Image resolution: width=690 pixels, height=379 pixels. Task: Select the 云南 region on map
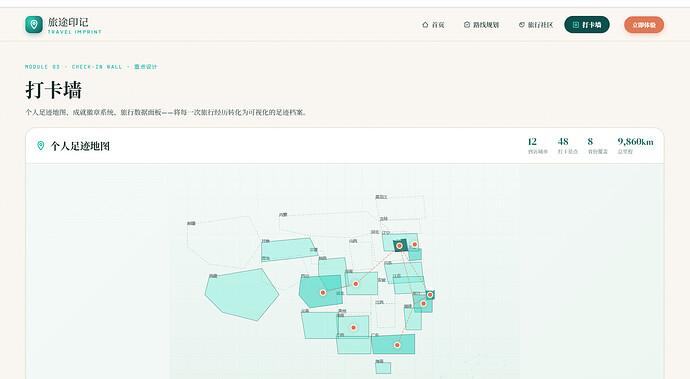tap(319, 325)
